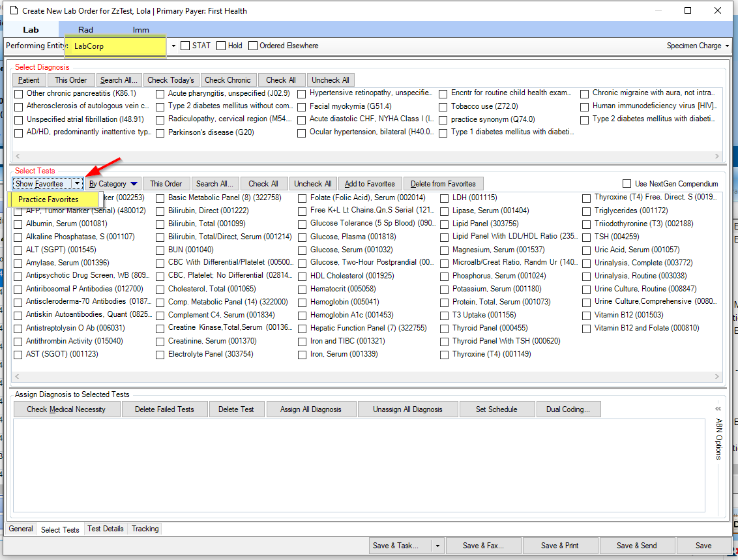Screen dimensions: 738x560
Task: Open Save & Task dropdown arrow
Action: [x=437, y=546]
